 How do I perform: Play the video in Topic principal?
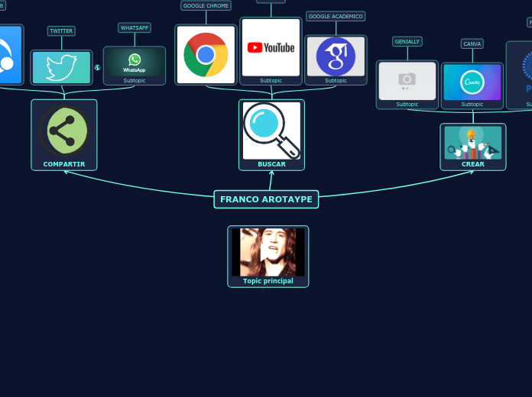point(268,252)
